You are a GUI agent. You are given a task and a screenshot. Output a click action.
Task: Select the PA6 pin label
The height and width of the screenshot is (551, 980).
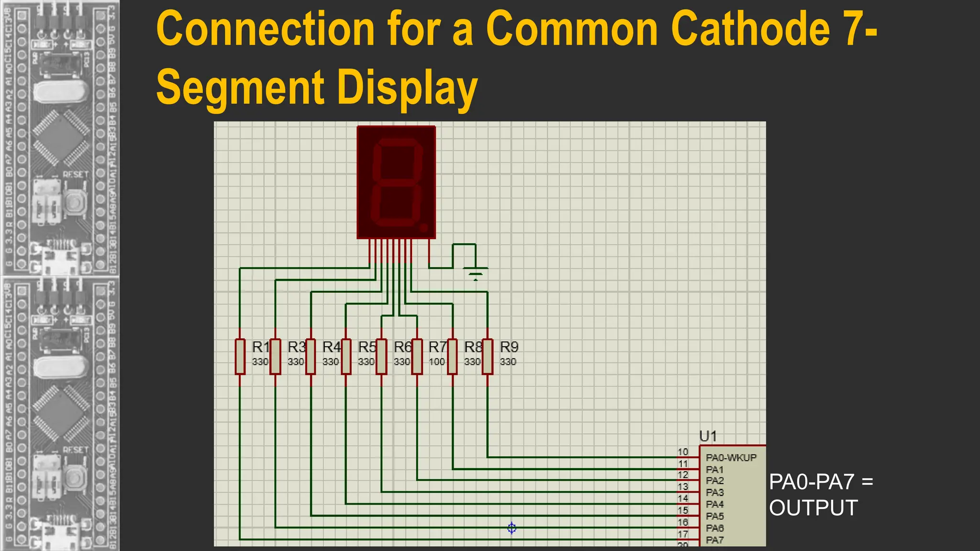pyautogui.click(x=715, y=528)
